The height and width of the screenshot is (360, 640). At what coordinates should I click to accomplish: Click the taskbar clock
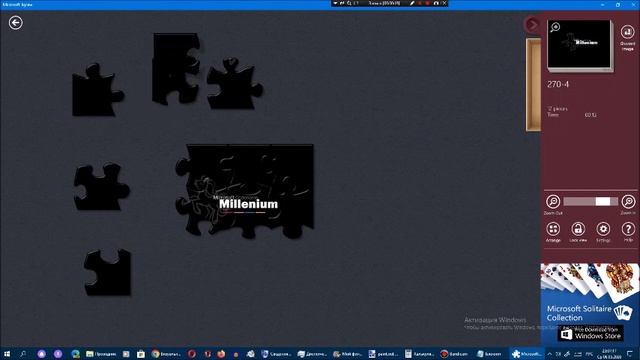click(609, 354)
